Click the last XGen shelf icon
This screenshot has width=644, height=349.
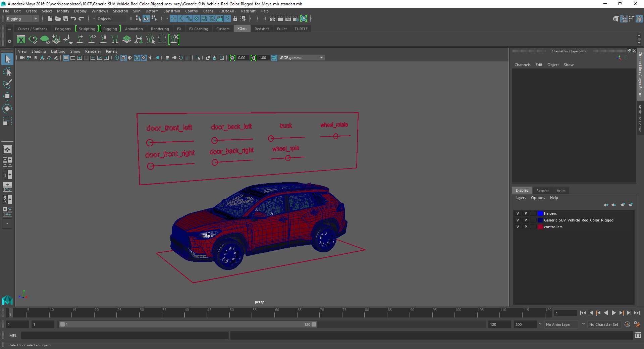click(x=174, y=40)
